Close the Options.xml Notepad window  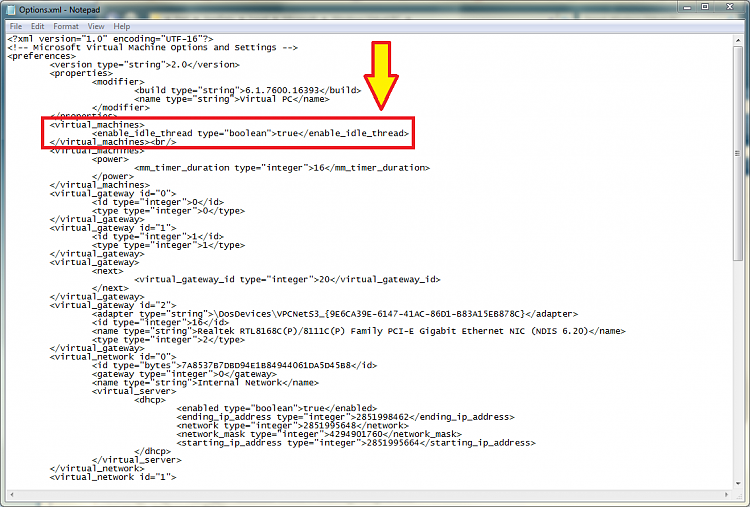(730, 7)
